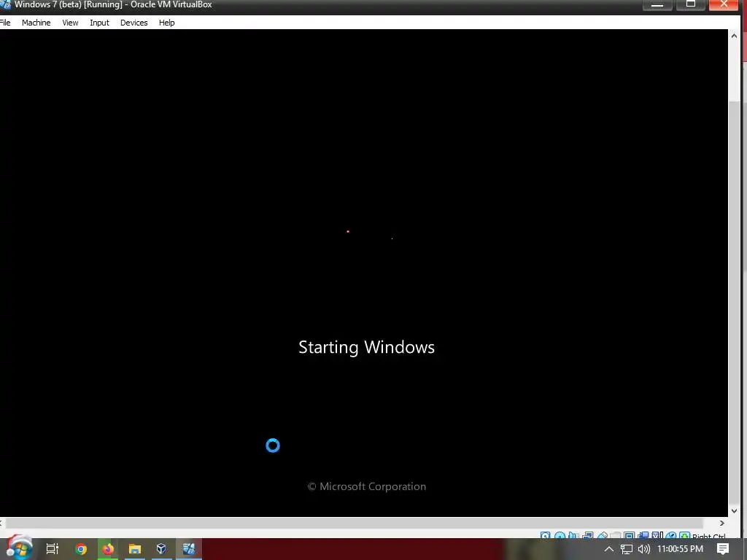This screenshot has height=560, width=747.
Task: Open the Help menu
Action: 167,23
